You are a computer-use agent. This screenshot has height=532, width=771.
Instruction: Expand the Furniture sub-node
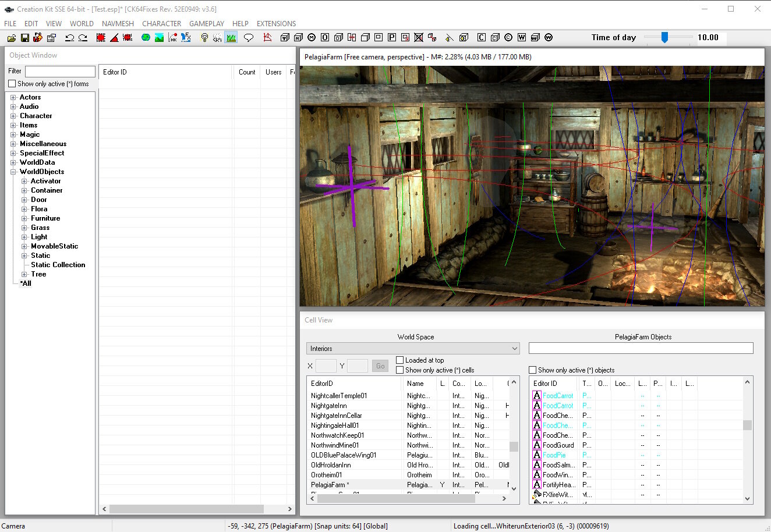tap(24, 218)
